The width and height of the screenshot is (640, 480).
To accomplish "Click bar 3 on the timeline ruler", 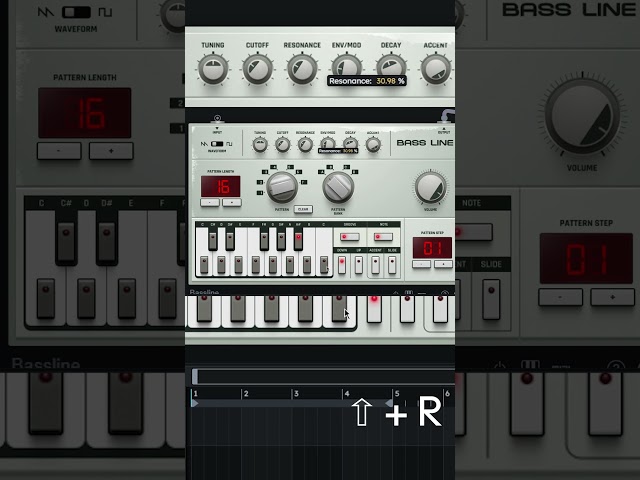I will tap(296, 394).
